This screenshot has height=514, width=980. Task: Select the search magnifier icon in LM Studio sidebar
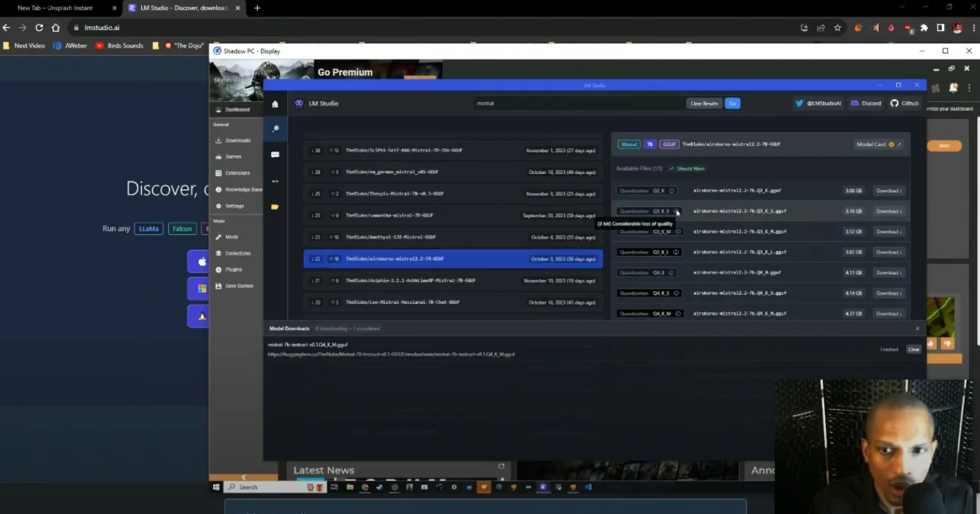275,128
